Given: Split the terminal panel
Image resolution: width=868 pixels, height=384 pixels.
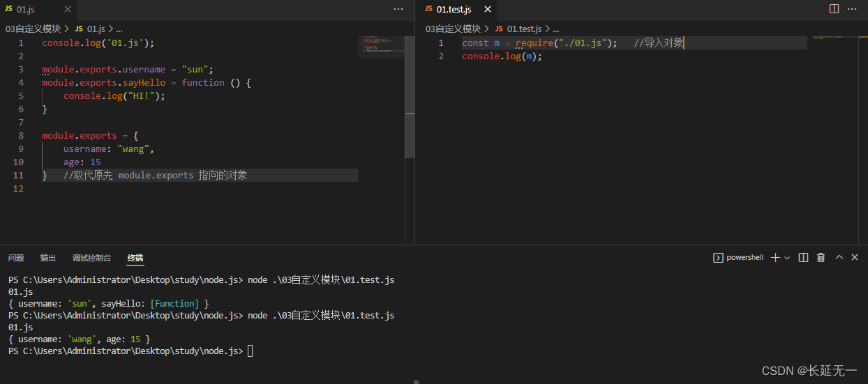Looking at the screenshot, I should tap(803, 258).
